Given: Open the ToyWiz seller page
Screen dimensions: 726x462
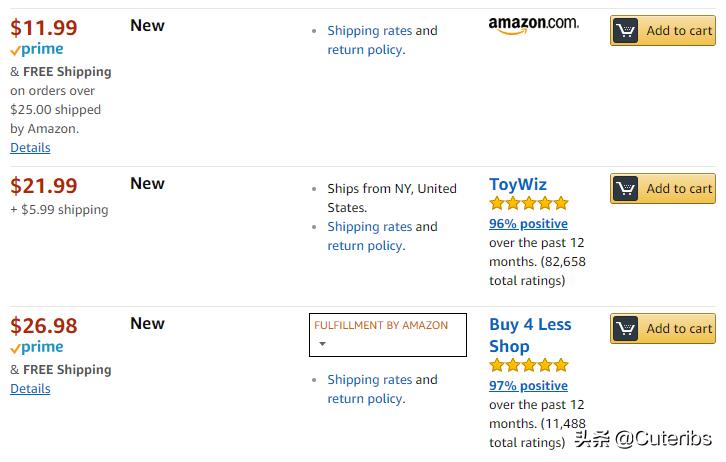Looking at the screenshot, I should 517,184.
